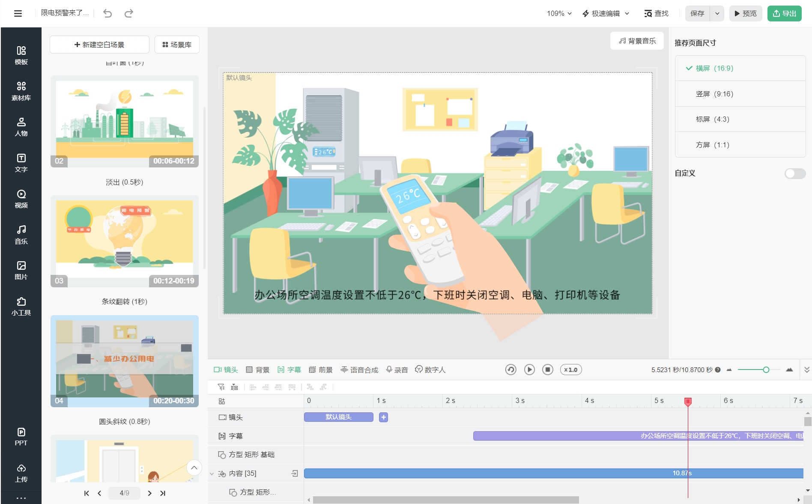Select the 标屏 (4:3) page size
This screenshot has width=812, height=504.
[x=740, y=119]
